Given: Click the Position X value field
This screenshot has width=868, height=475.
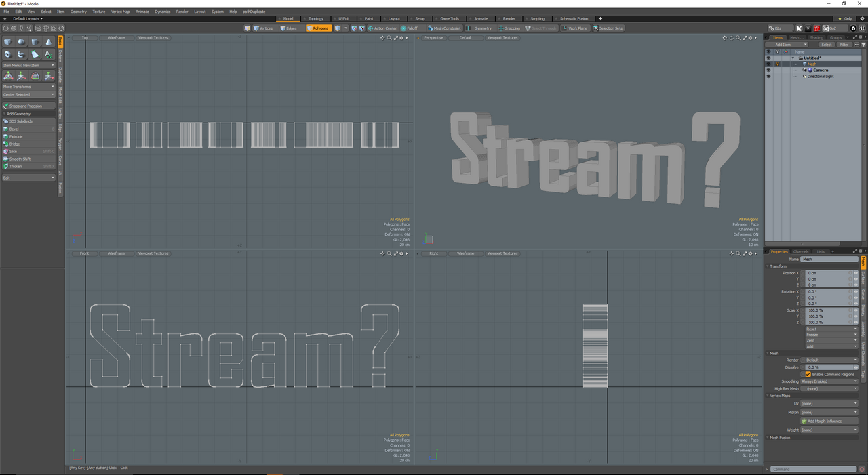Looking at the screenshot, I should point(827,273).
